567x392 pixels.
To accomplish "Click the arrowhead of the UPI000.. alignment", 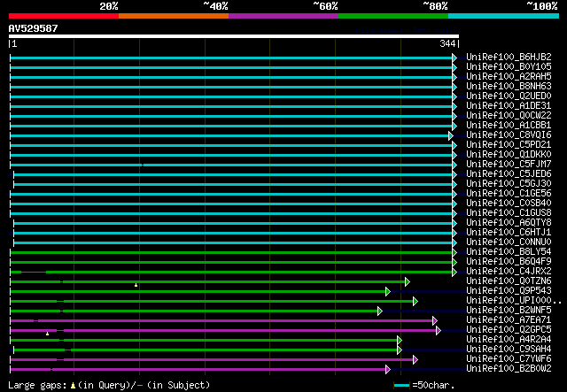I will [416, 302].
